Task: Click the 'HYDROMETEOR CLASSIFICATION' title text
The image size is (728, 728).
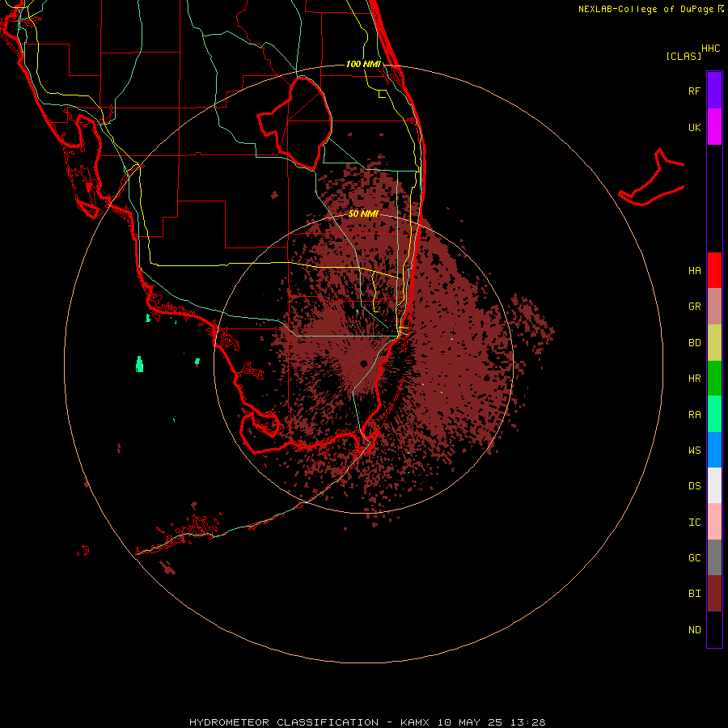Action: pyautogui.click(x=284, y=722)
